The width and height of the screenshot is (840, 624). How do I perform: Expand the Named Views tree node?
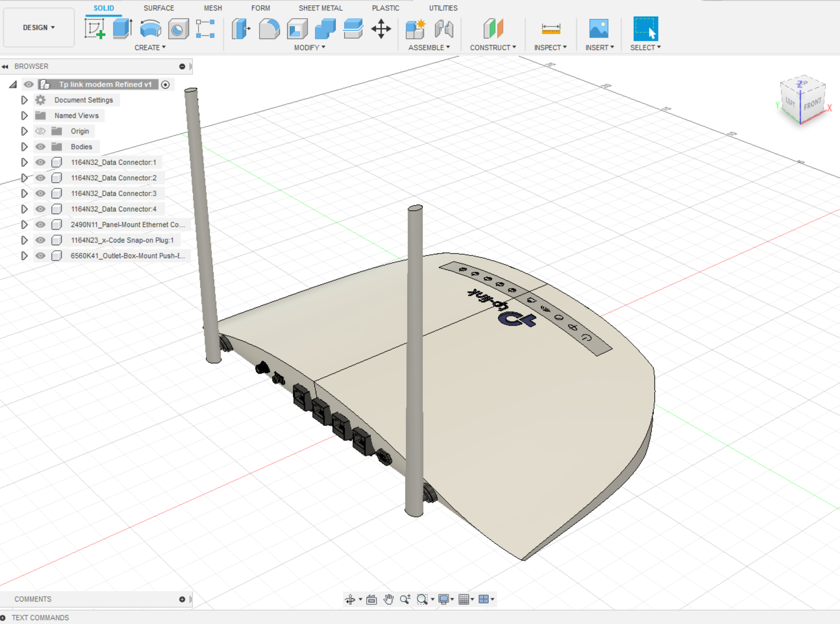24,115
